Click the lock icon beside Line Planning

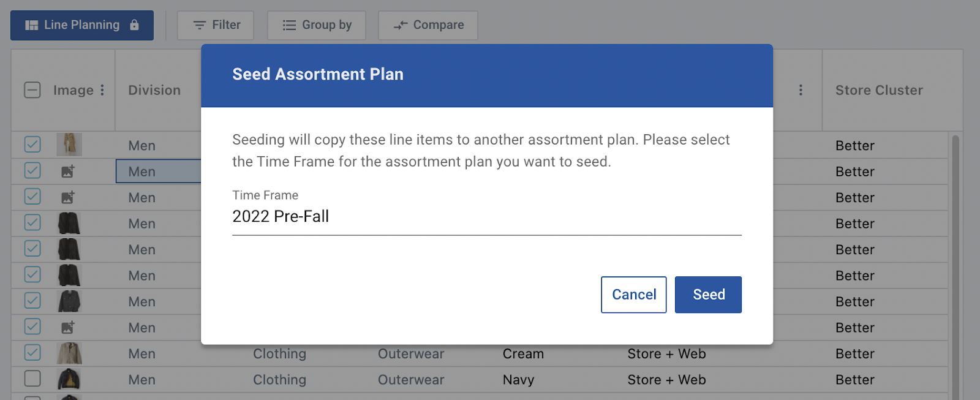click(134, 25)
